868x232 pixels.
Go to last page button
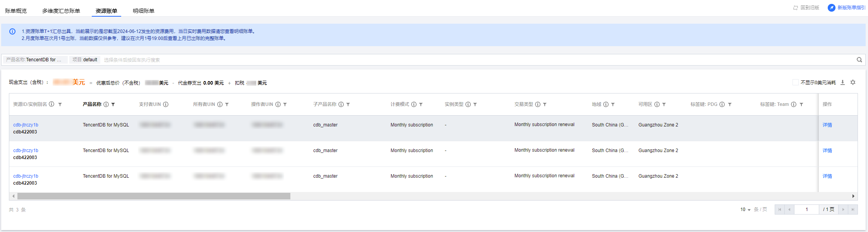[x=853, y=209]
